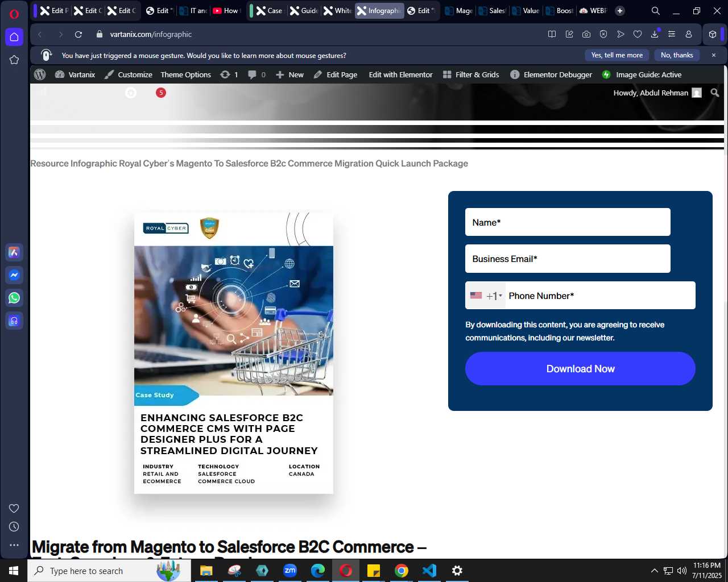This screenshot has height=582, width=728.
Task: Open Zoom from taskbar
Action: point(290,571)
